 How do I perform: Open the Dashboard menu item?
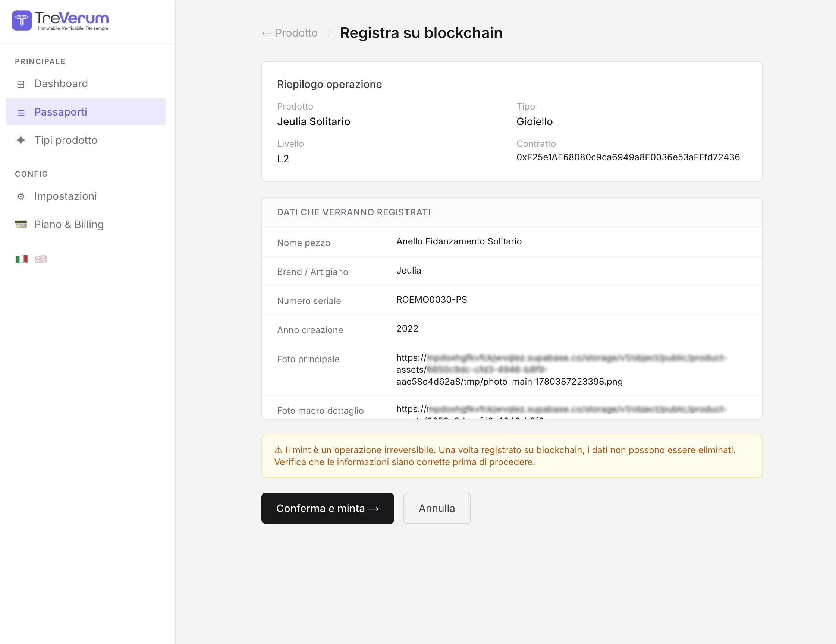tap(86, 84)
